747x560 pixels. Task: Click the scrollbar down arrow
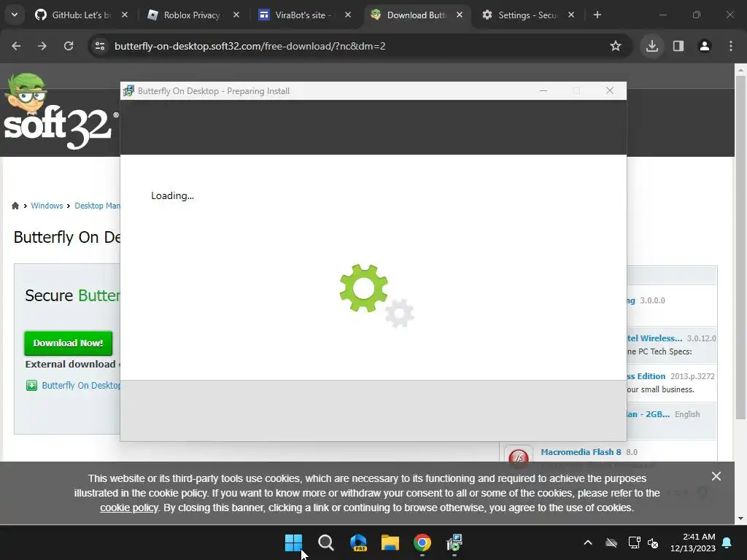tap(740, 518)
